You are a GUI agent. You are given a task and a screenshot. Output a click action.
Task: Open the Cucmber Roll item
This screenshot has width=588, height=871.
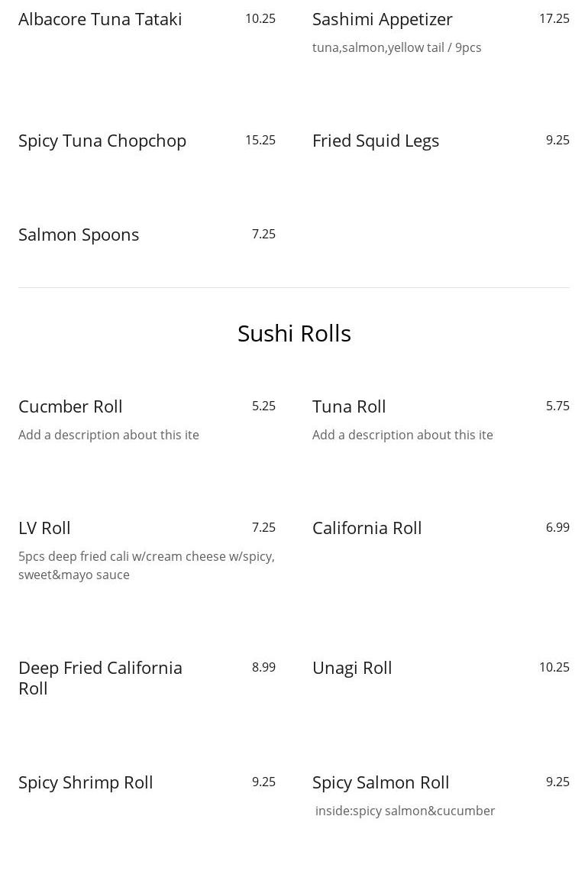coord(70,406)
